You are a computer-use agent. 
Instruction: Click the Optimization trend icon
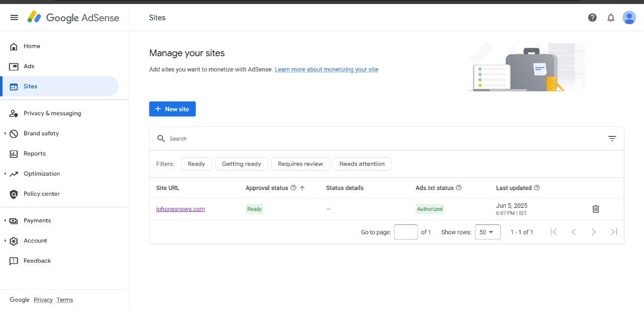14,174
